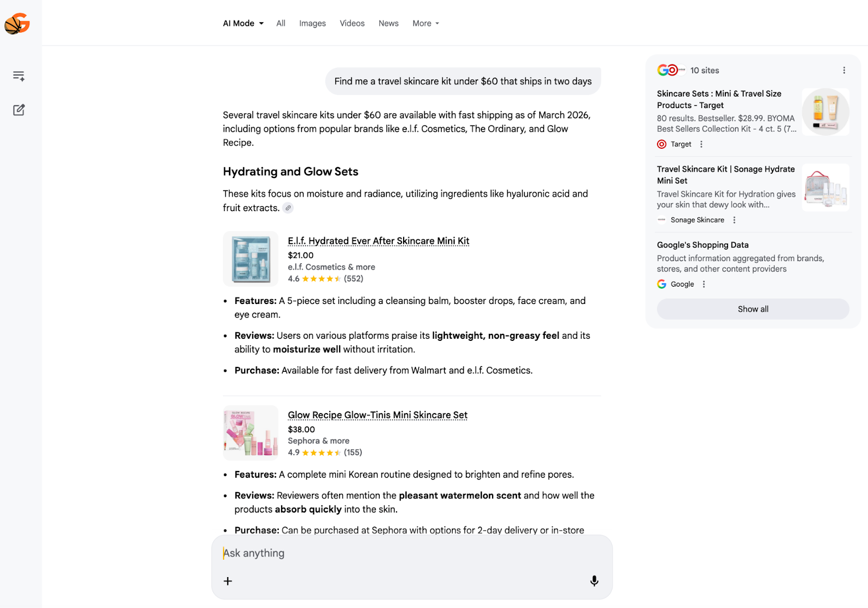The image size is (868, 608).
Task: Open the Glow Recipe Glow-Tinis Mini Skincare link
Action: 377,415
